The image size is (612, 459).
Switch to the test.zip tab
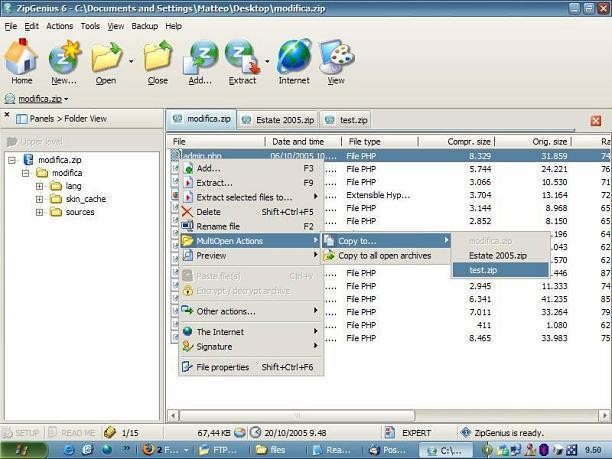345,120
